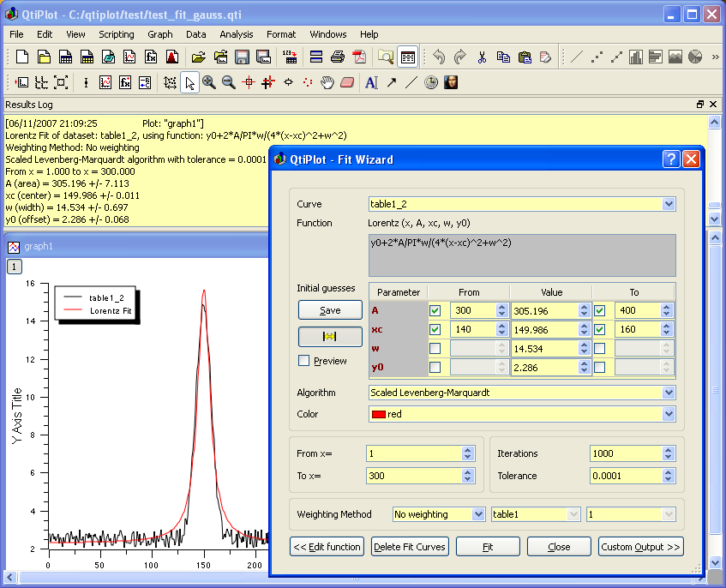Click the Results Log scroll up arrow
Screen dimensions: 726x588
pos(714,123)
